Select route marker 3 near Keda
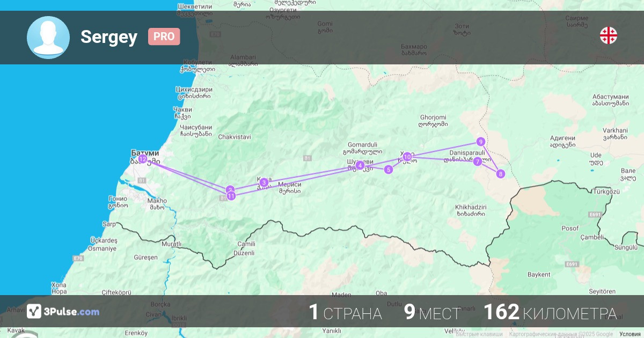 point(264,182)
